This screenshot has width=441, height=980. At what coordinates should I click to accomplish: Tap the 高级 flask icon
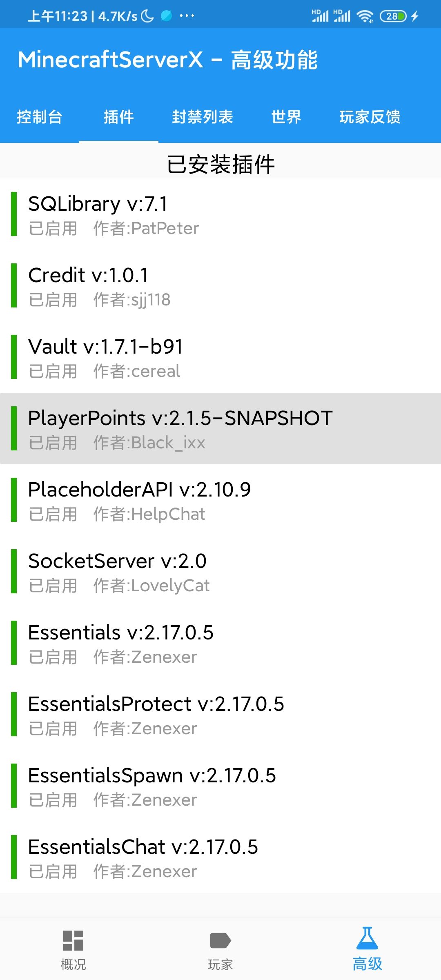point(367,939)
